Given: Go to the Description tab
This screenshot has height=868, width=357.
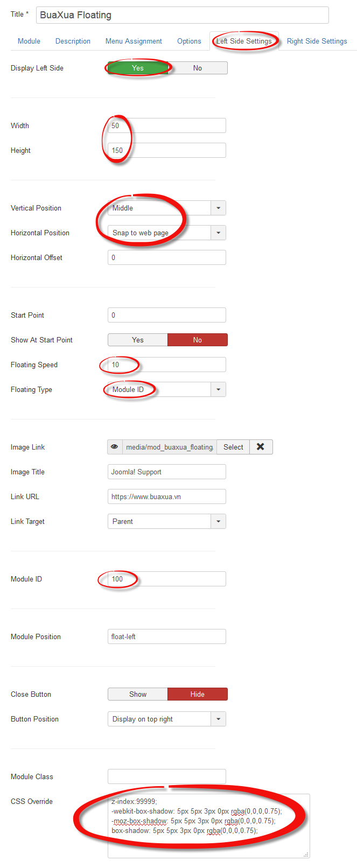Looking at the screenshot, I should 73,41.
